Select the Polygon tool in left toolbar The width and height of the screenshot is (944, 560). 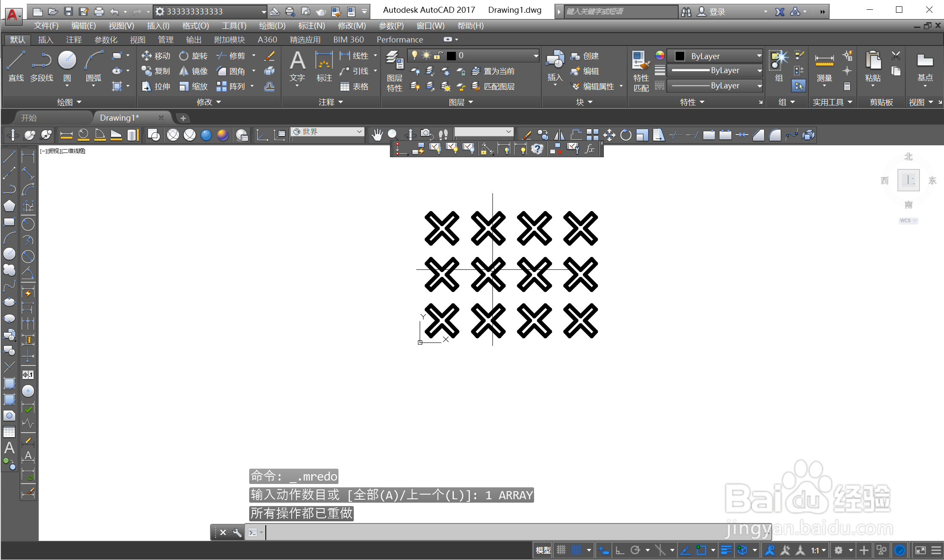tap(9, 206)
